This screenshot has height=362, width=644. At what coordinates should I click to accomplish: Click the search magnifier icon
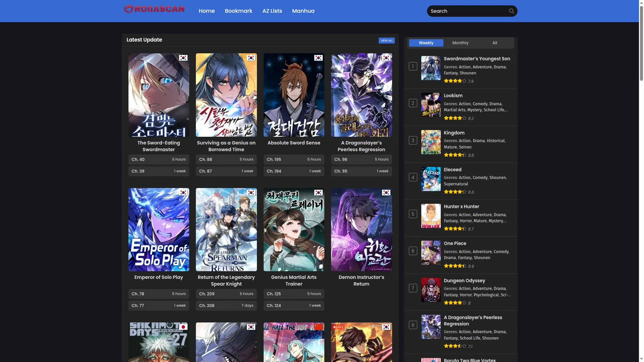[x=512, y=11]
